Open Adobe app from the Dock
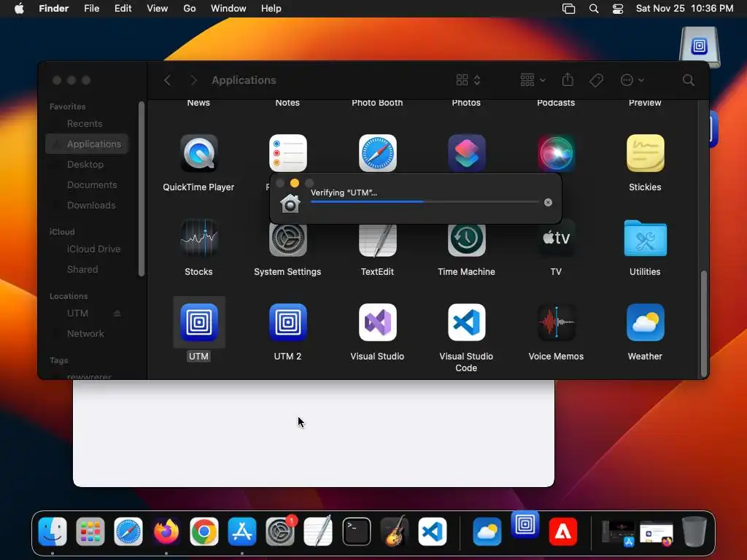 click(563, 531)
